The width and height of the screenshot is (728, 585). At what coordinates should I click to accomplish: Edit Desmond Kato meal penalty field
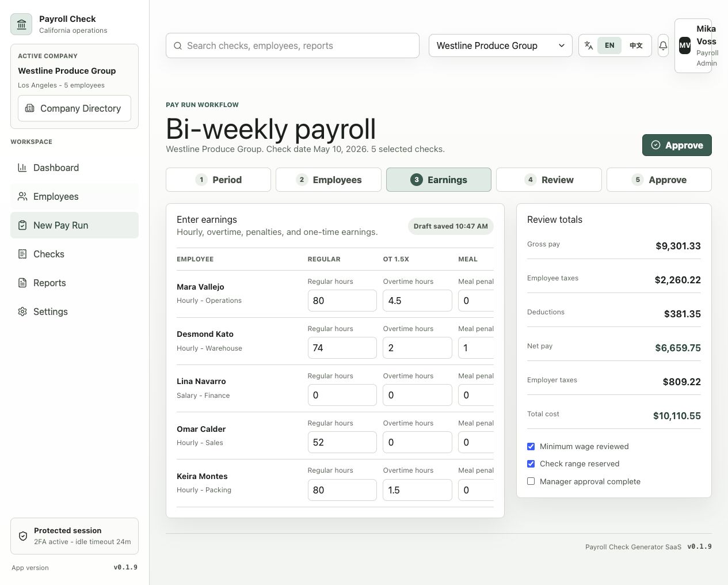click(476, 348)
